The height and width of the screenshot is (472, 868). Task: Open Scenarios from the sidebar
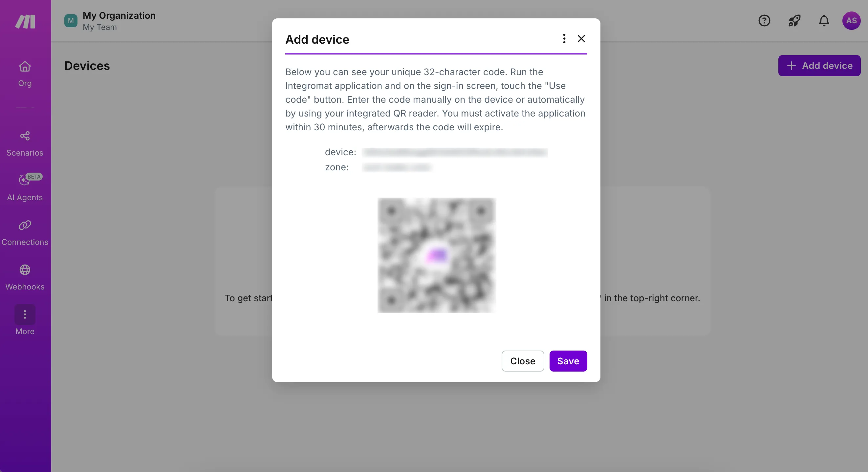pos(25,143)
